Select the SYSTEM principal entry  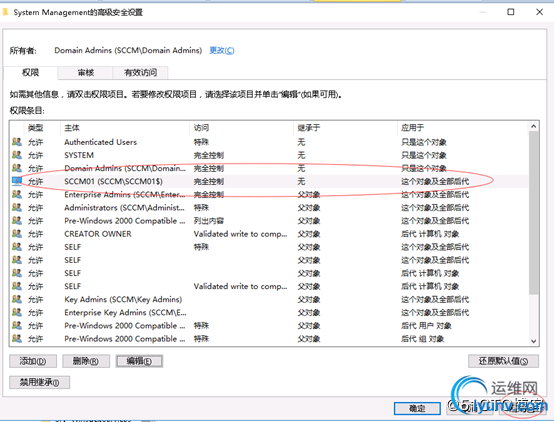pos(270,155)
